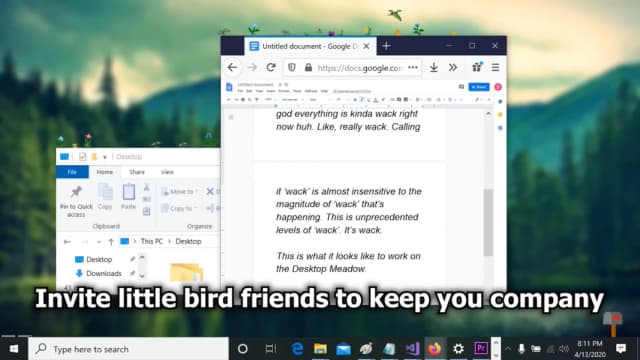Click the Delete X icon in ribbon

pos(210,191)
